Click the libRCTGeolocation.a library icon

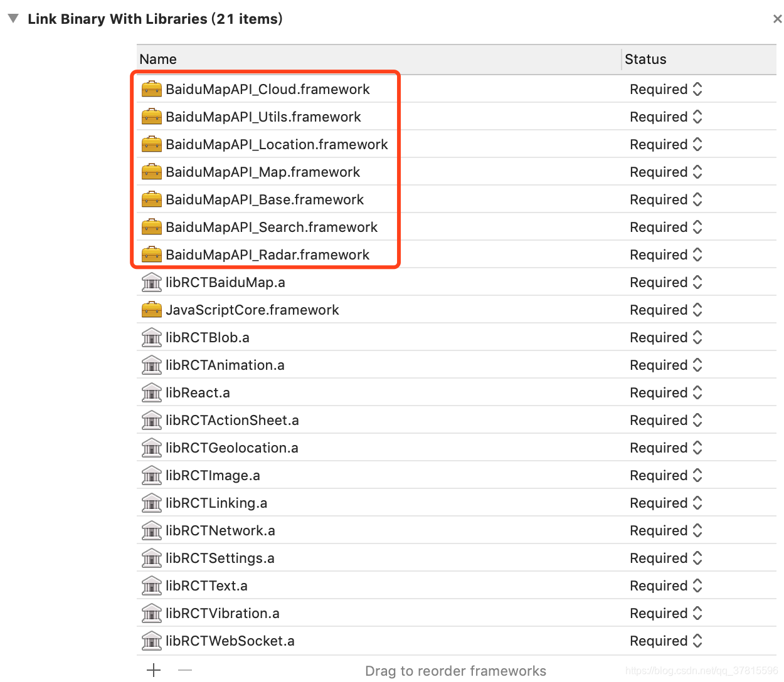point(152,448)
